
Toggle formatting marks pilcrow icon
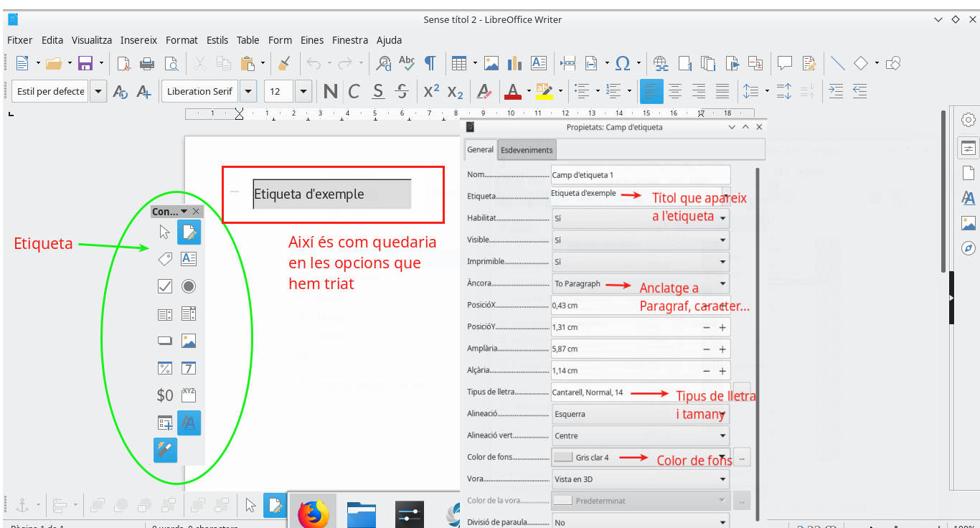tap(430, 63)
